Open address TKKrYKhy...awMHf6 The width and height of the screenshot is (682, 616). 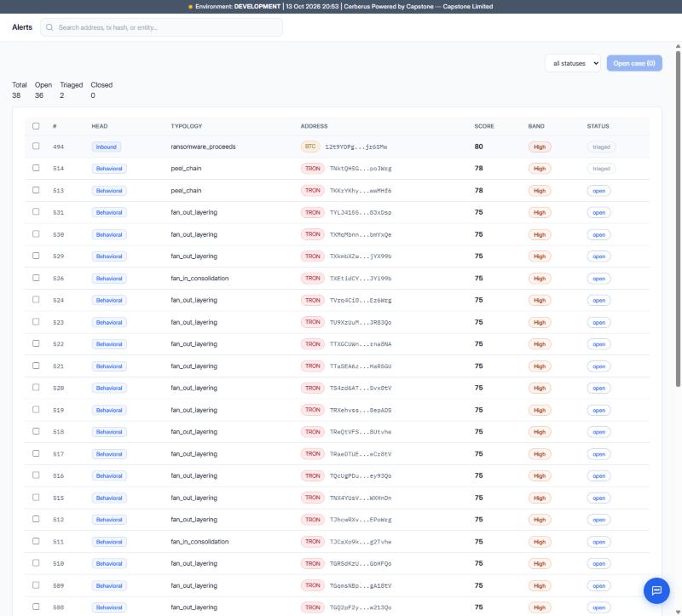pos(361,191)
